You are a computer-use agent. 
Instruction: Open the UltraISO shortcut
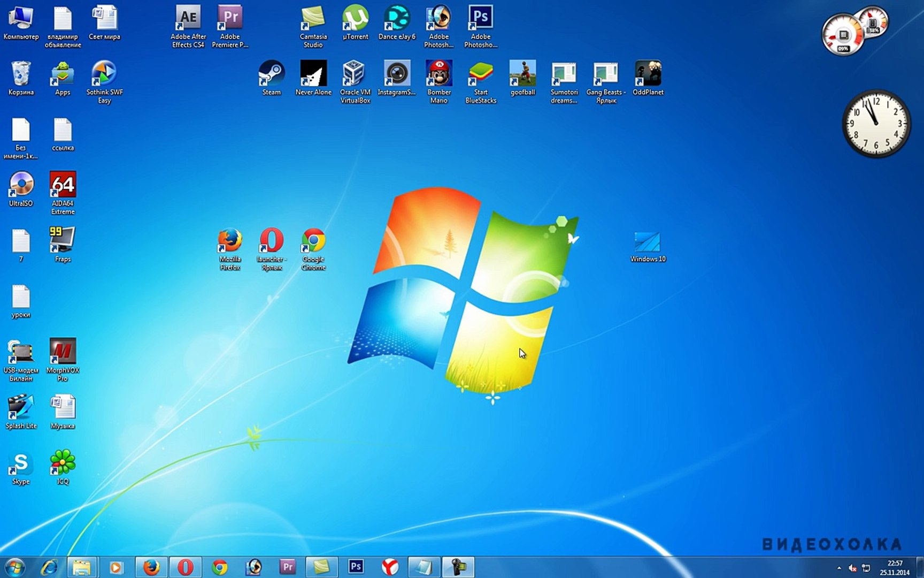click(21, 189)
